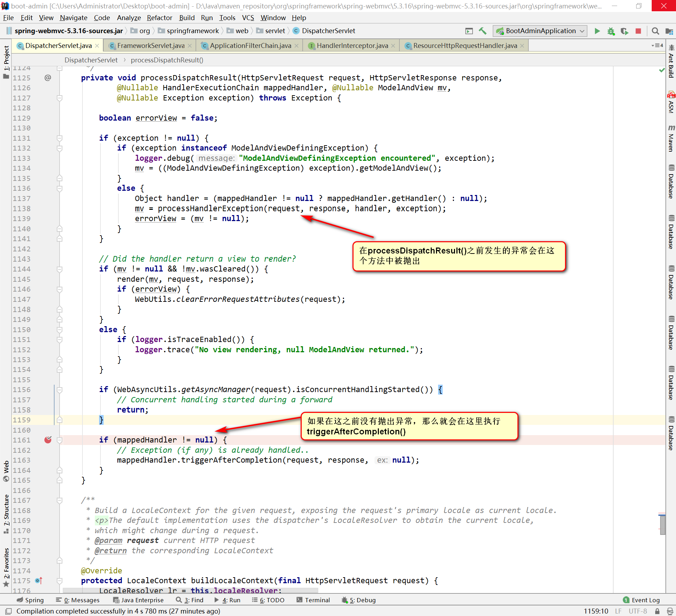The width and height of the screenshot is (676, 616).
Task: Open the Java Enterprise tool window
Action: pyautogui.click(x=138, y=600)
